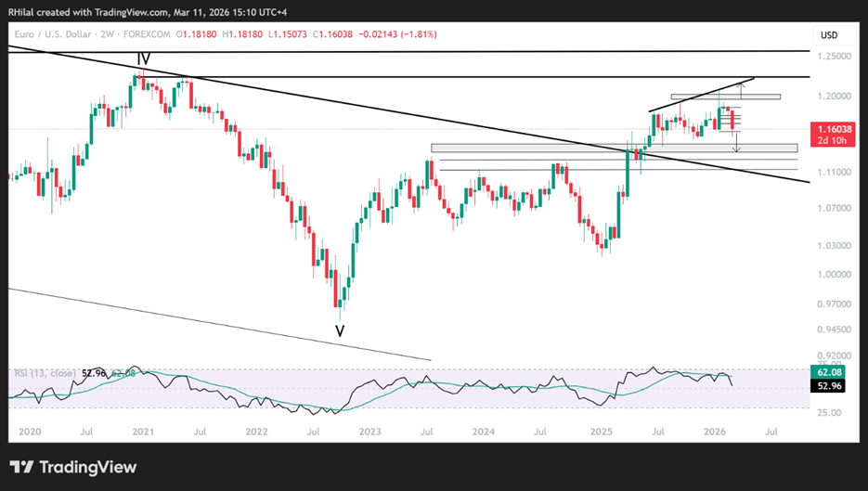Click the 2020 time axis label
The height and width of the screenshot is (491, 868).
point(30,432)
